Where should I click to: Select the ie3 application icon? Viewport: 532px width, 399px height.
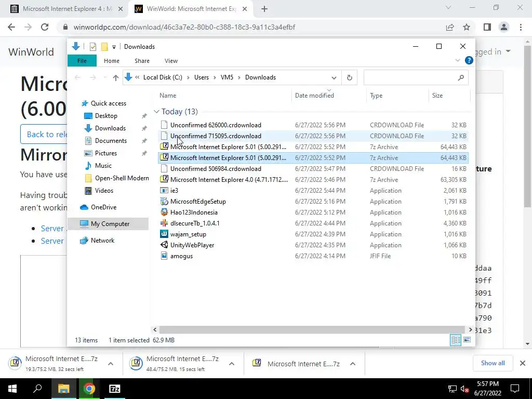[x=164, y=190]
